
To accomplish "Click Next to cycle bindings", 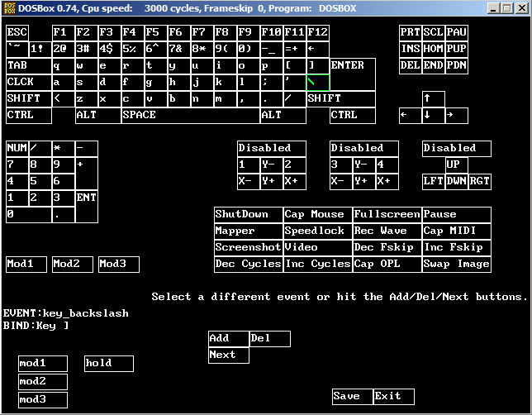I will pos(229,355).
